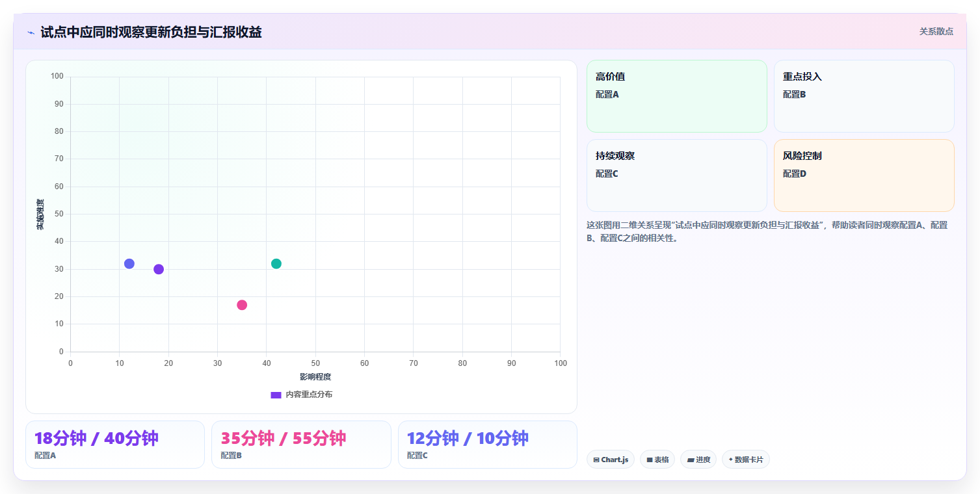Click the chart description paragraph text
This screenshot has width=980, height=494.
[x=767, y=231]
